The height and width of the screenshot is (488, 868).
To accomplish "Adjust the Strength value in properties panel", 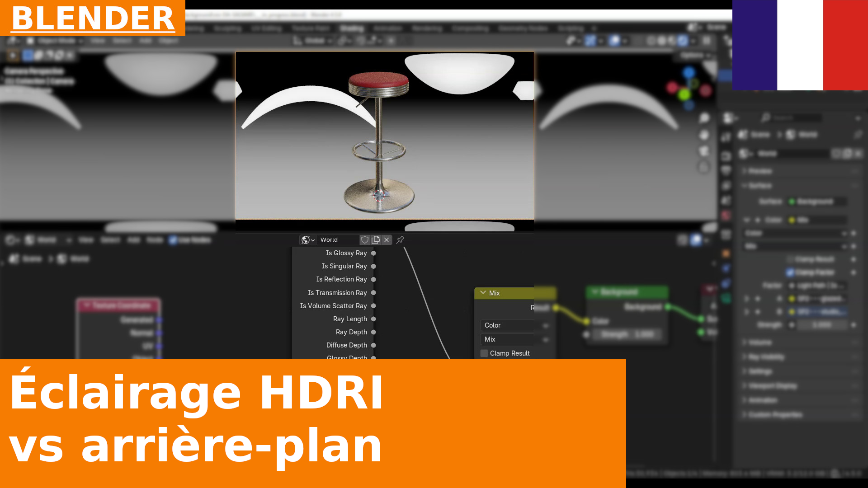I will pos(822,325).
